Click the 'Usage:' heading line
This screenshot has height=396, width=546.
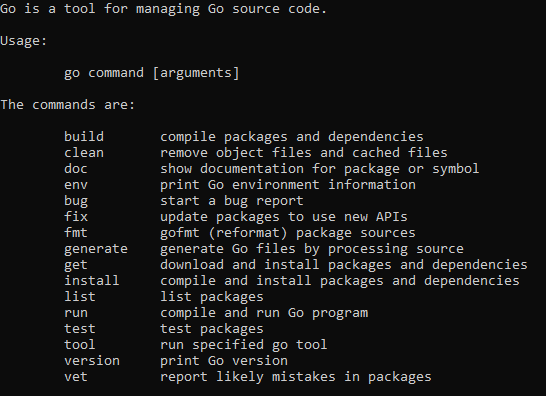click(x=23, y=41)
